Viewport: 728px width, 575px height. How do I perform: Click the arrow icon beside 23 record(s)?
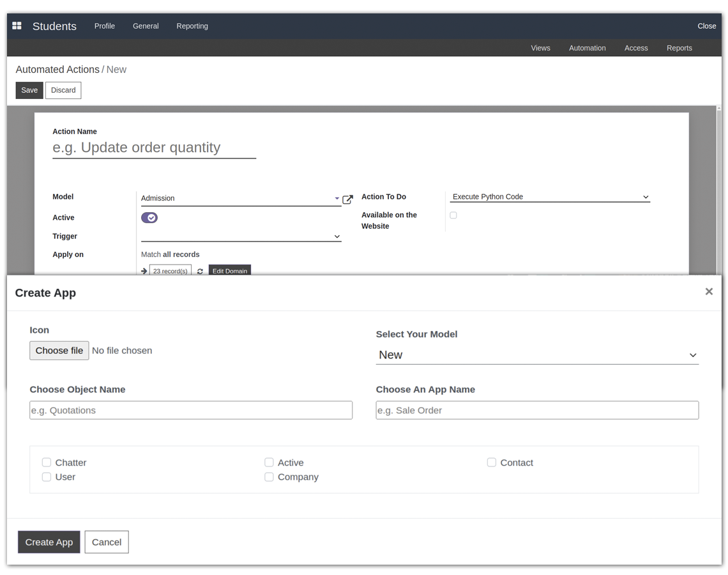click(144, 271)
